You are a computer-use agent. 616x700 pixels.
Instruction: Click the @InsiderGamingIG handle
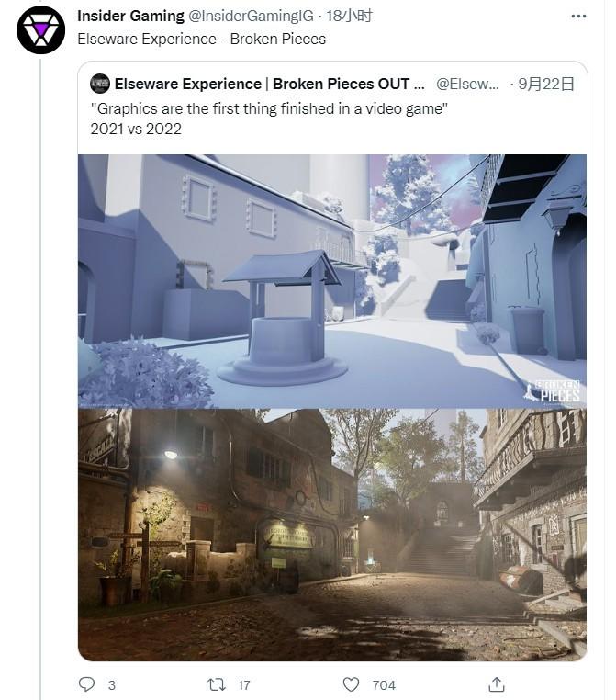[251, 16]
